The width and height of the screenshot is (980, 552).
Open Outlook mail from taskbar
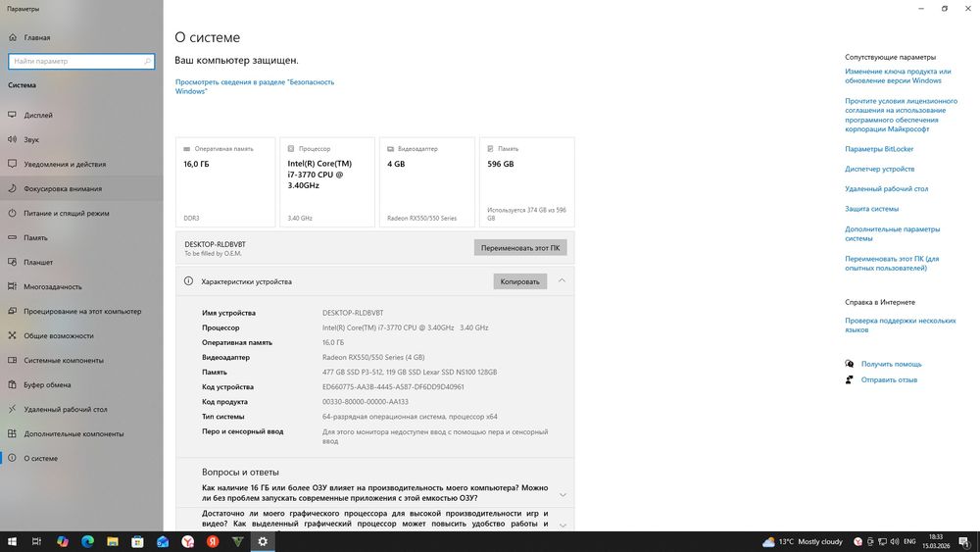(163, 541)
